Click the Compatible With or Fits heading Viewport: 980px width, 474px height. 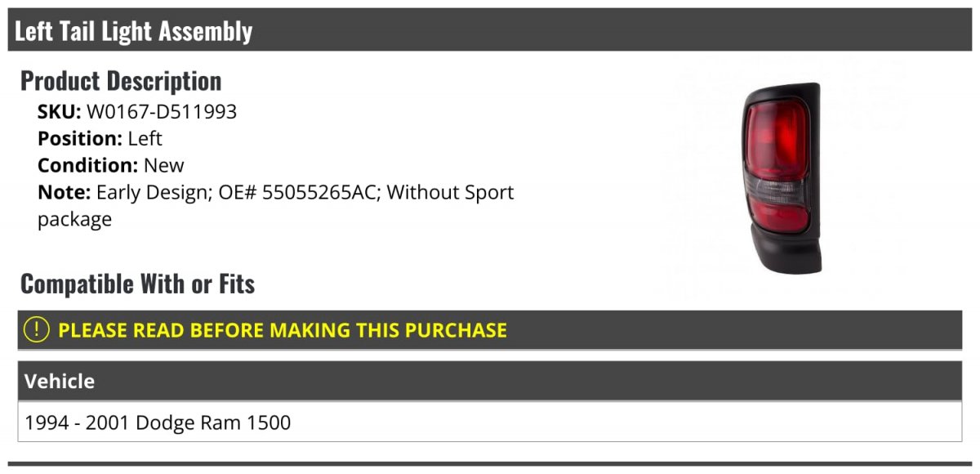[138, 284]
